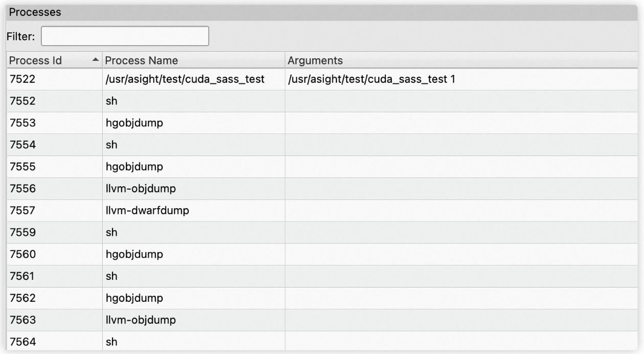Select /usr/asight/test/cuda_sass_test process name cell
The width and height of the screenshot is (644, 354).
click(193, 79)
